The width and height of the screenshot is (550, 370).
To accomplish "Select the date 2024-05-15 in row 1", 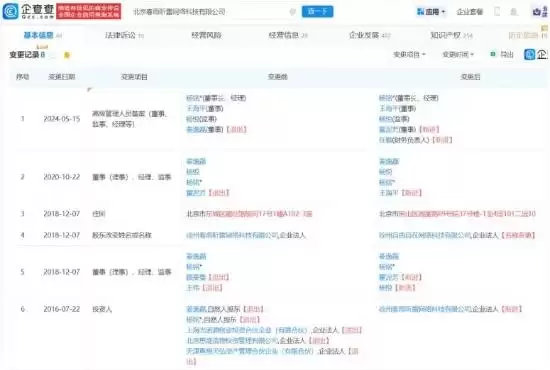I will tap(62, 119).
